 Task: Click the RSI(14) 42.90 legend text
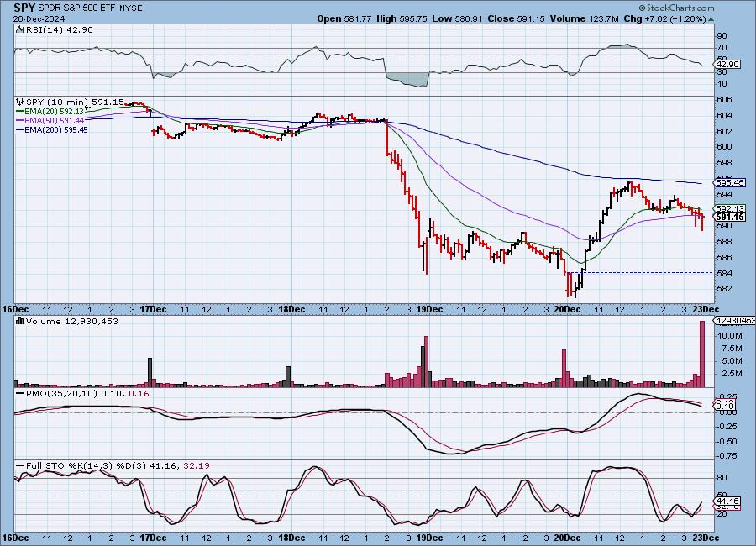(58, 30)
